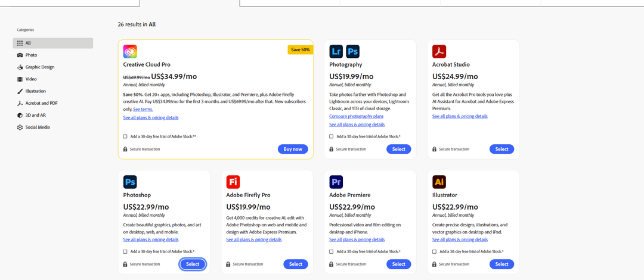
Task: Click the Categories heading
Action: pyautogui.click(x=26, y=30)
